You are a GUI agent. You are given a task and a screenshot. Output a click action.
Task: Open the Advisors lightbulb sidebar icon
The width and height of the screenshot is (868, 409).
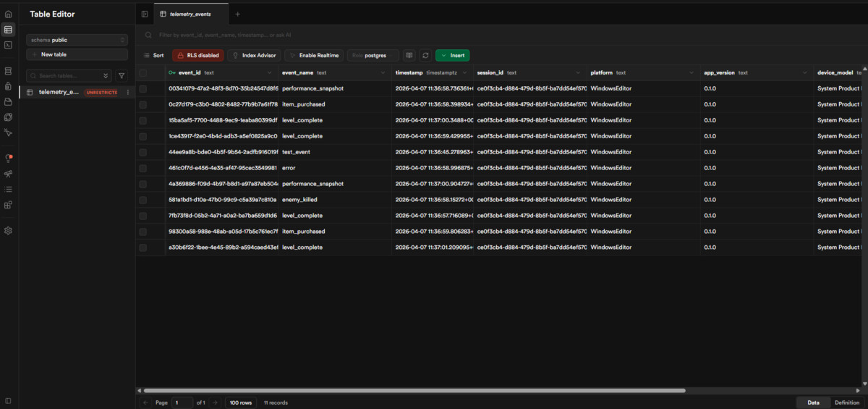[x=8, y=159]
